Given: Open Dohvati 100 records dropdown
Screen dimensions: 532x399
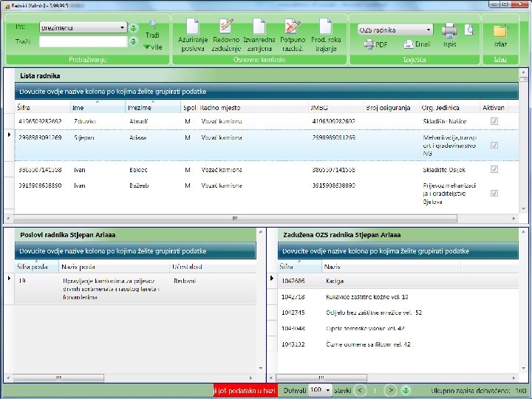Looking at the screenshot, I should coord(321,390).
